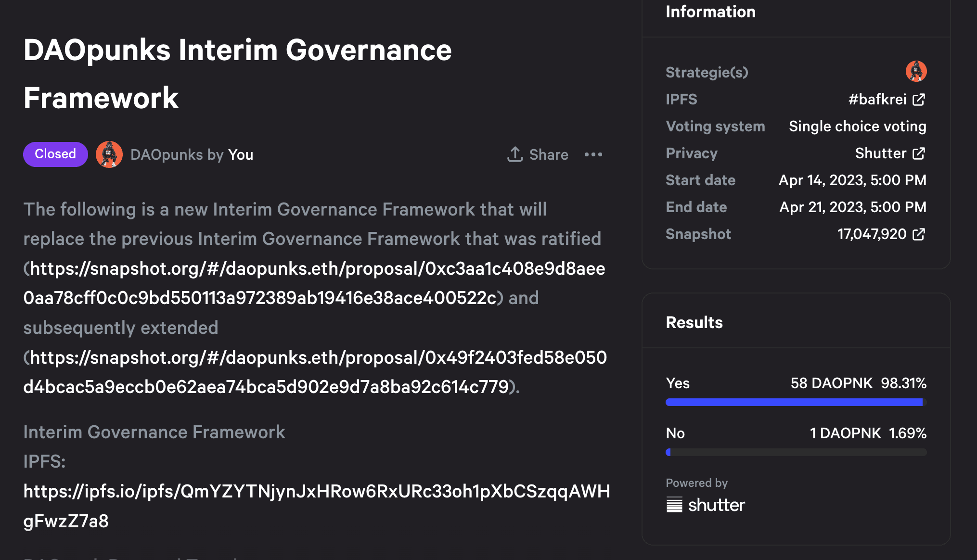This screenshot has height=560, width=977.
Task: Click the DAOpunks avatar beside the Closed badge
Action: 109,154
